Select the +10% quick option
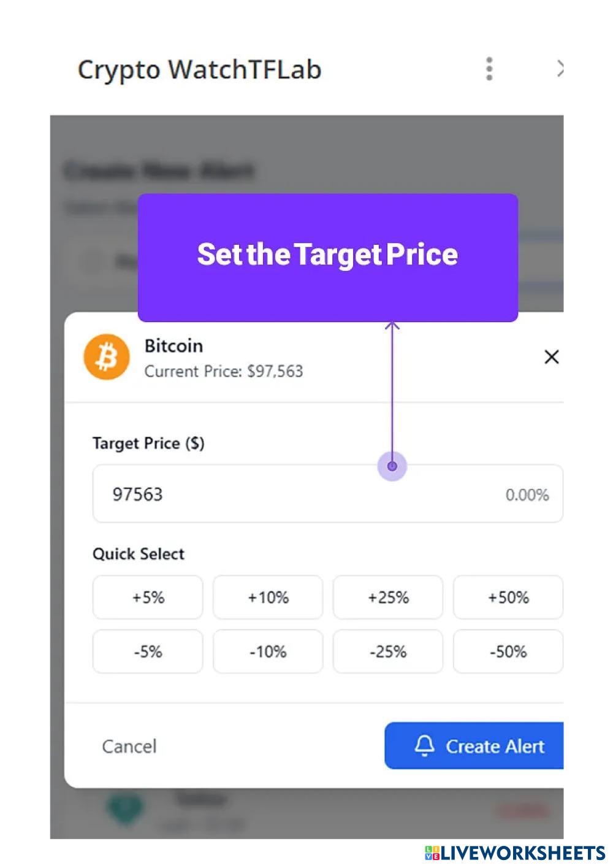Screen dimensions: 613x868 pyautogui.click(x=268, y=597)
